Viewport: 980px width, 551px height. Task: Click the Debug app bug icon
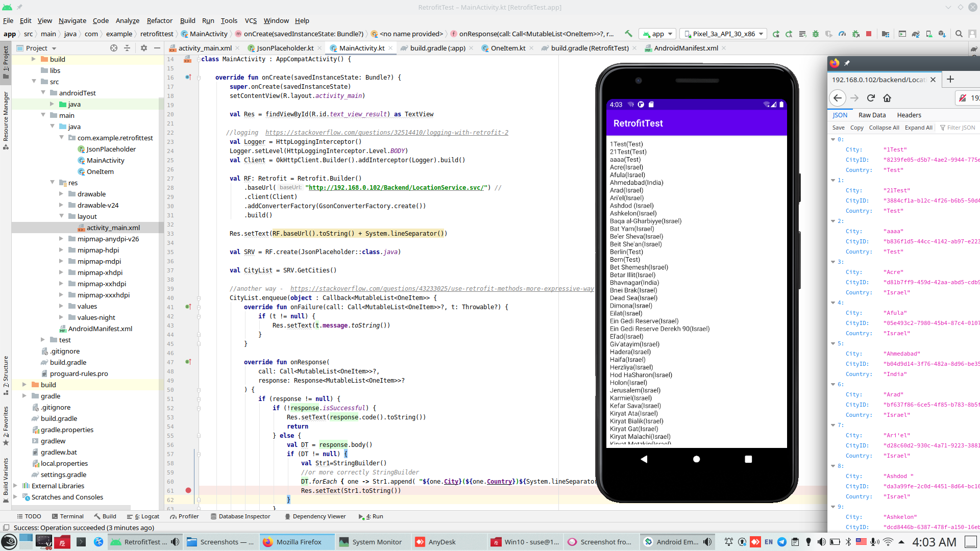point(816,34)
